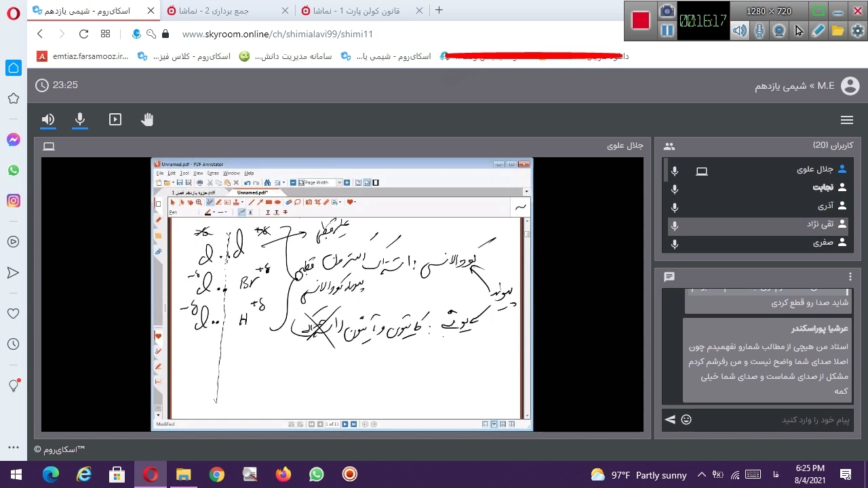Stop recording with the red square button
Image resolution: width=868 pixels, height=488 pixels.
(641, 20)
